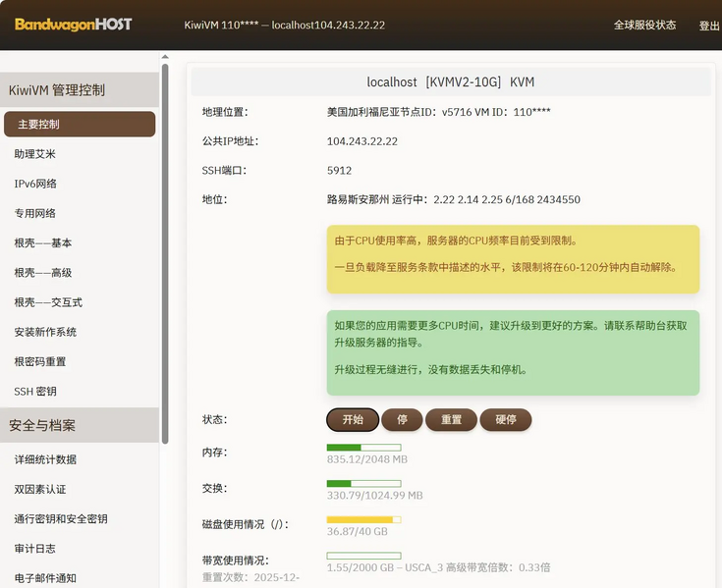Open 双因素认证 under 安全与档案
722x588 pixels.
point(40,489)
